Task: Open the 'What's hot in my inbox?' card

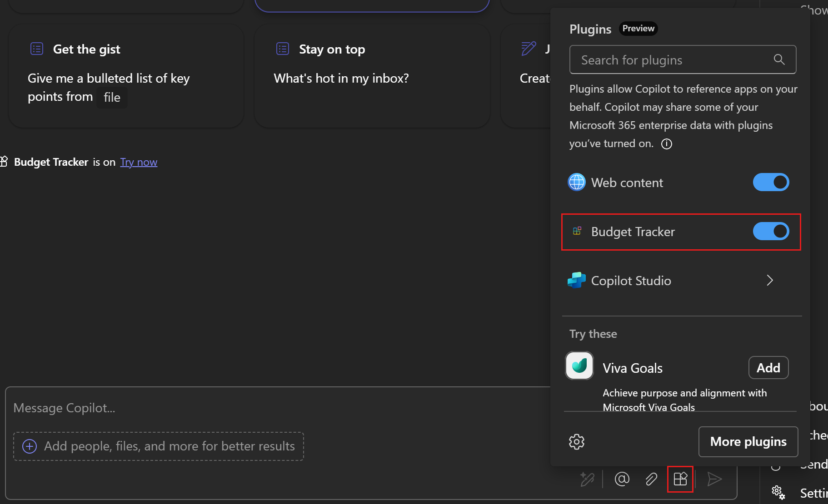Action: (372, 76)
